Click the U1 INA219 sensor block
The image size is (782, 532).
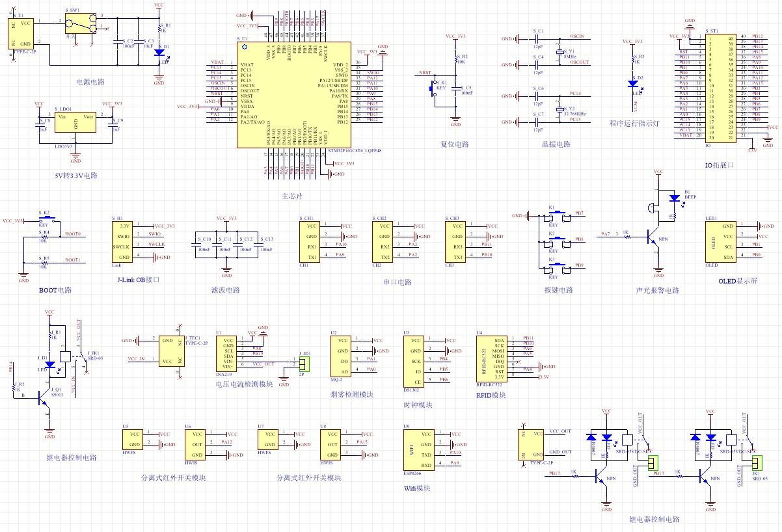click(x=227, y=353)
